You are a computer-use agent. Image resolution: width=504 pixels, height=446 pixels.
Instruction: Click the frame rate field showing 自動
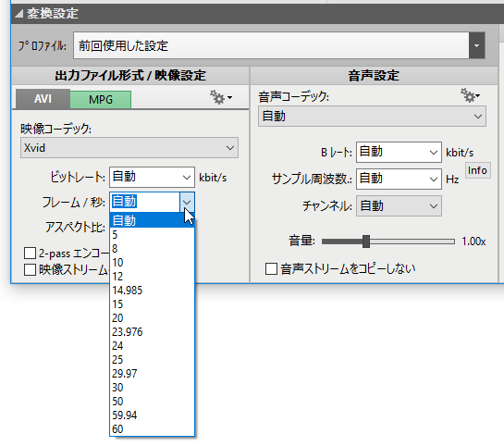click(145, 202)
